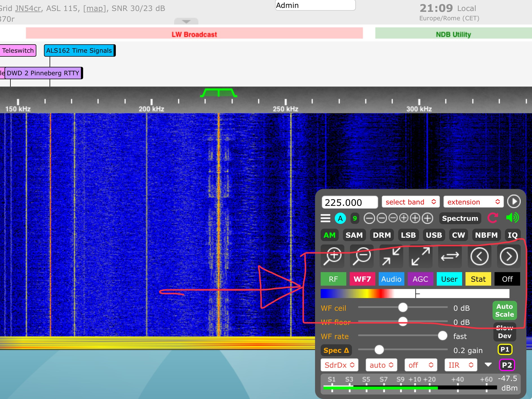Collapse panel with white down triangle
The width and height of the screenshot is (532, 399).
coord(488,365)
